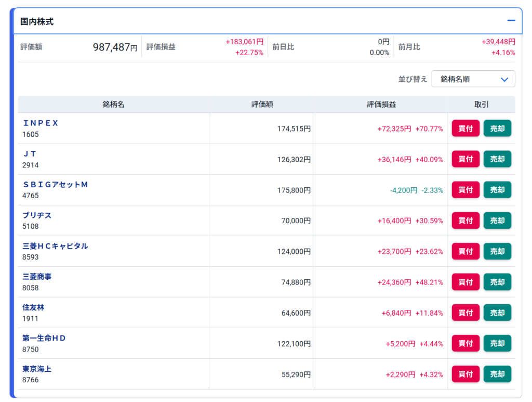This screenshot has height=402, width=532.
Task: Click 売却 button for INPEX
Action: point(497,128)
